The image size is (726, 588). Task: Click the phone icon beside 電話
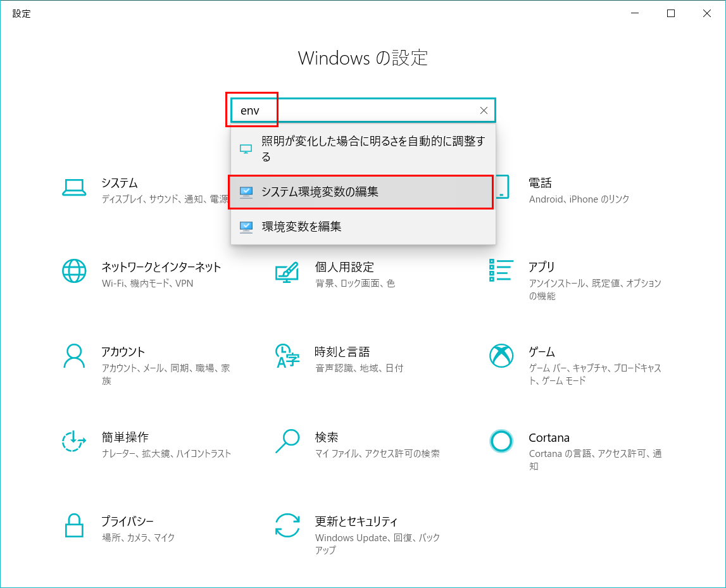click(503, 187)
